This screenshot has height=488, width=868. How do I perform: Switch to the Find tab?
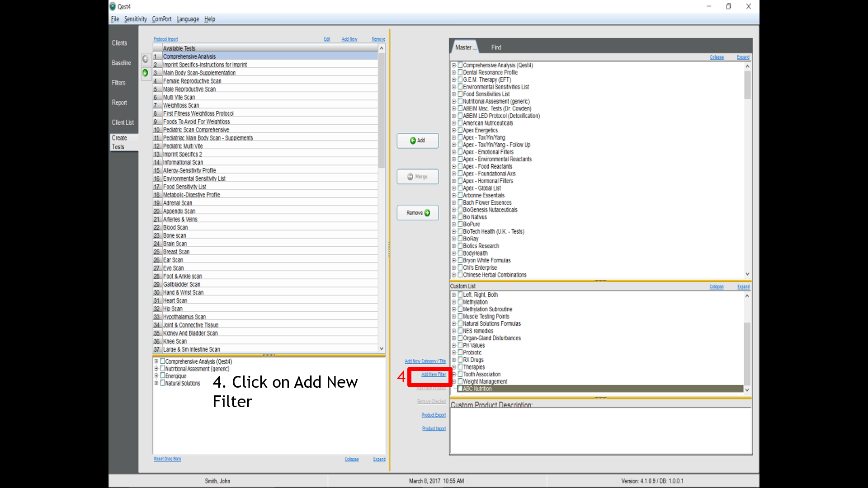(496, 47)
